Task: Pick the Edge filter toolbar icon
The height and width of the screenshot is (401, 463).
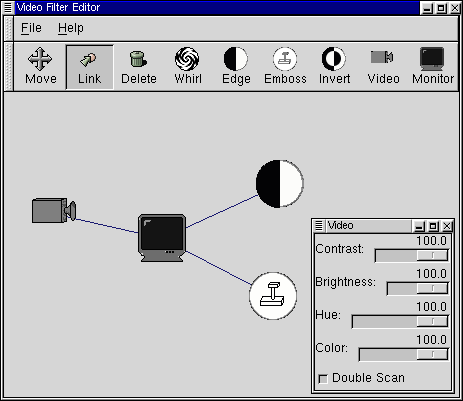Action: (236, 67)
